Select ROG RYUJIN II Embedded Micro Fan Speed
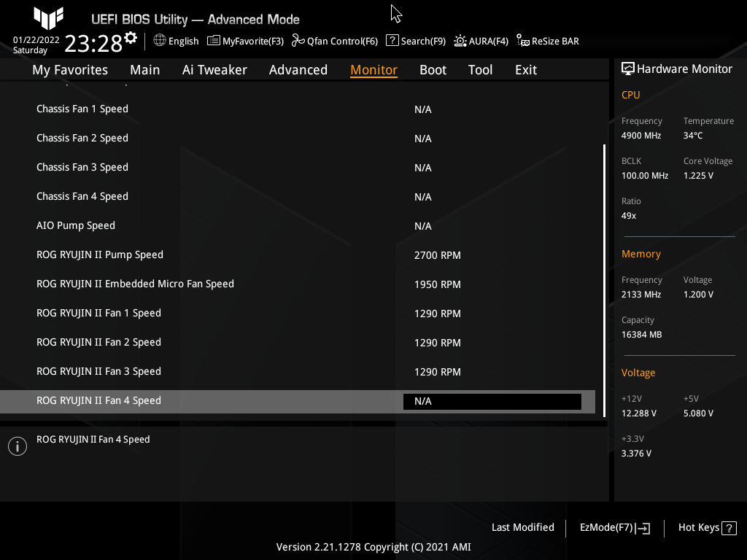 coord(298,284)
